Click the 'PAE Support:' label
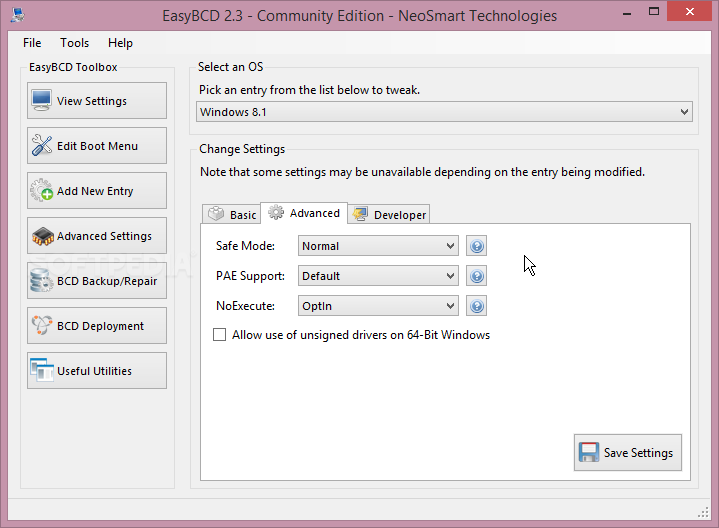 [250, 276]
